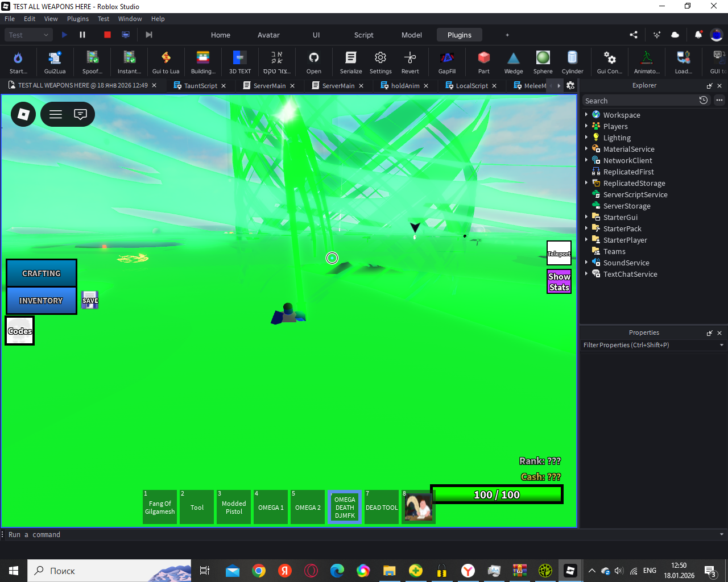Screen dimensions: 728x582
Task: Click the Start flame plugin icon
Action: point(18,62)
